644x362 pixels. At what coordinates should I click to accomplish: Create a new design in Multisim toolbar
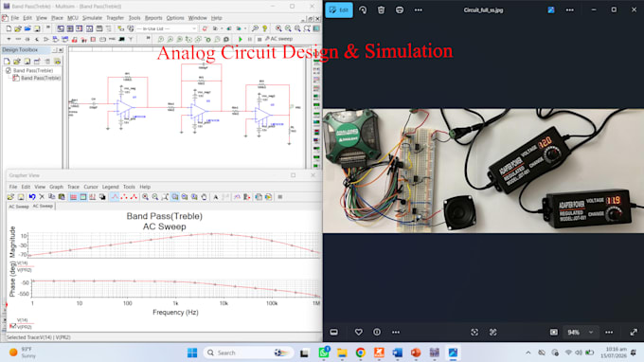click(x=9, y=28)
